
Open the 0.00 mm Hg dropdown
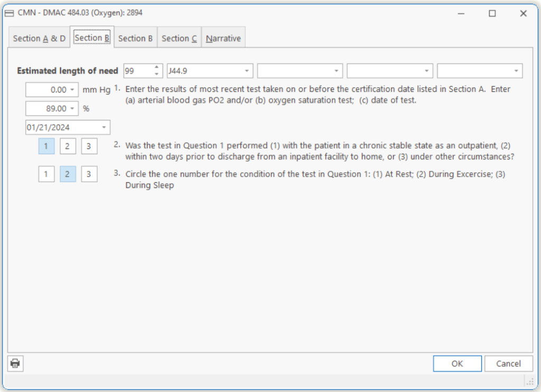pos(72,90)
